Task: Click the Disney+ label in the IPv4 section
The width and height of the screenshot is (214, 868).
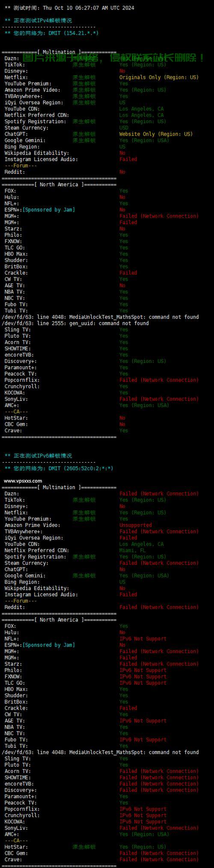Action: coord(16,71)
